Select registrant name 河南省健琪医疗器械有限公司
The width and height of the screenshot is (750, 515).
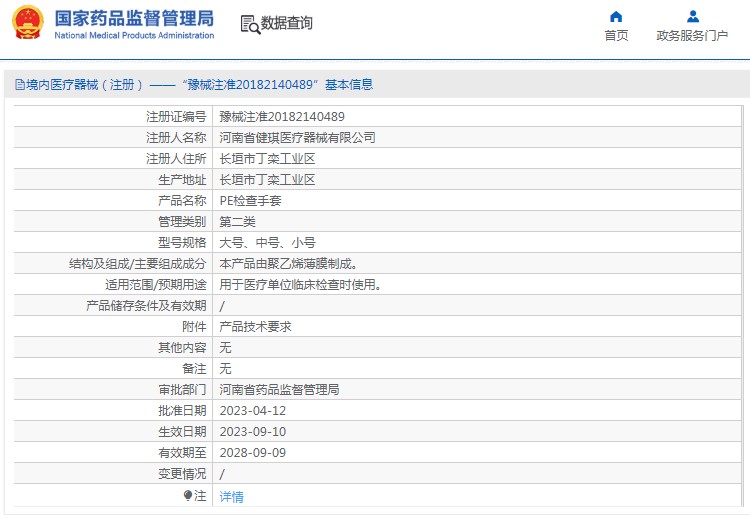(x=297, y=138)
